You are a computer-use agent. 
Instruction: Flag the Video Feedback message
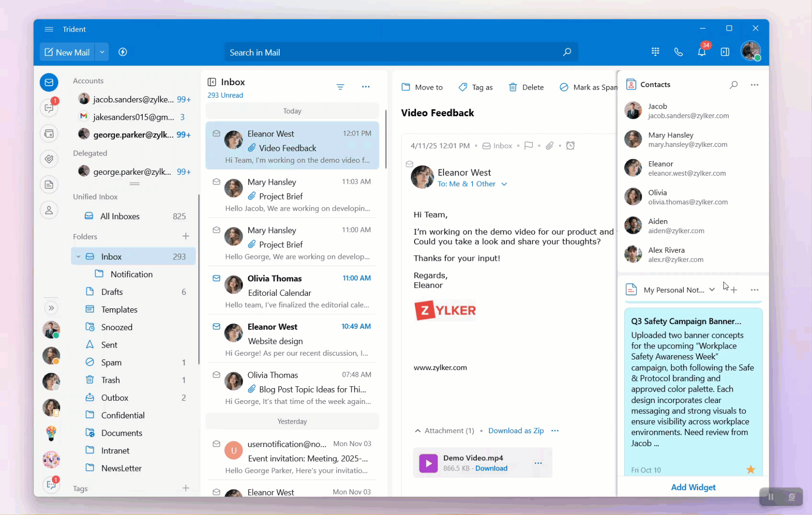pos(529,146)
